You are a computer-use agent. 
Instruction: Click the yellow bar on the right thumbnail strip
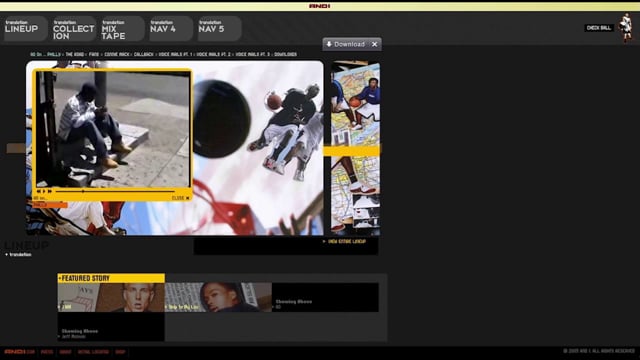coord(352,151)
